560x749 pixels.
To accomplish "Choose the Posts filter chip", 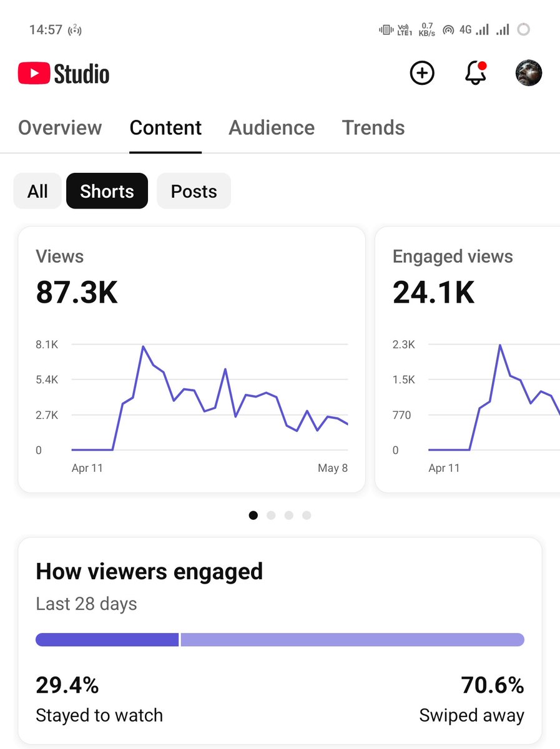I will (x=194, y=191).
